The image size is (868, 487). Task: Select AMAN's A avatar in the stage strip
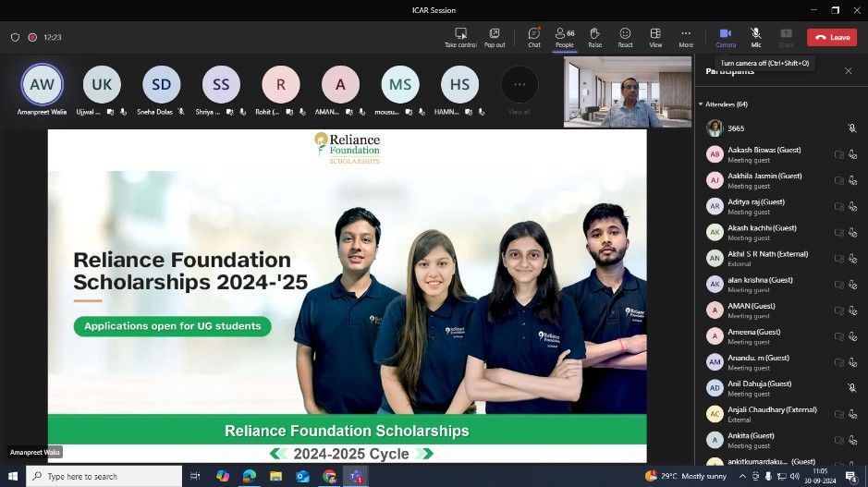click(x=340, y=85)
